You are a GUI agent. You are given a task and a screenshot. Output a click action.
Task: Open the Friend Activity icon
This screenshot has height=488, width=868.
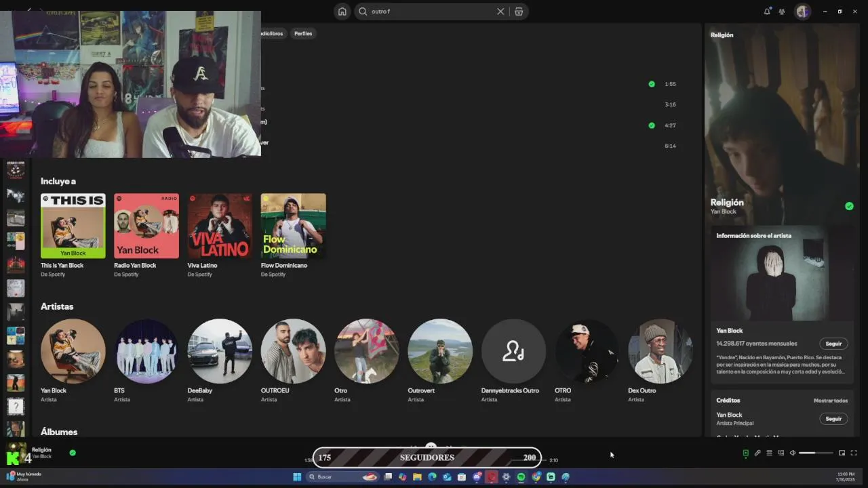click(782, 12)
